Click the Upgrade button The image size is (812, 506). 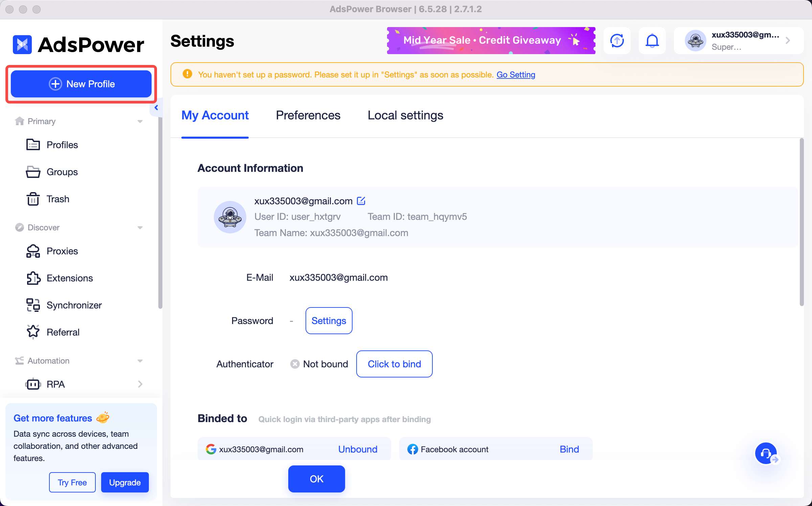pyautogui.click(x=125, y=482)
